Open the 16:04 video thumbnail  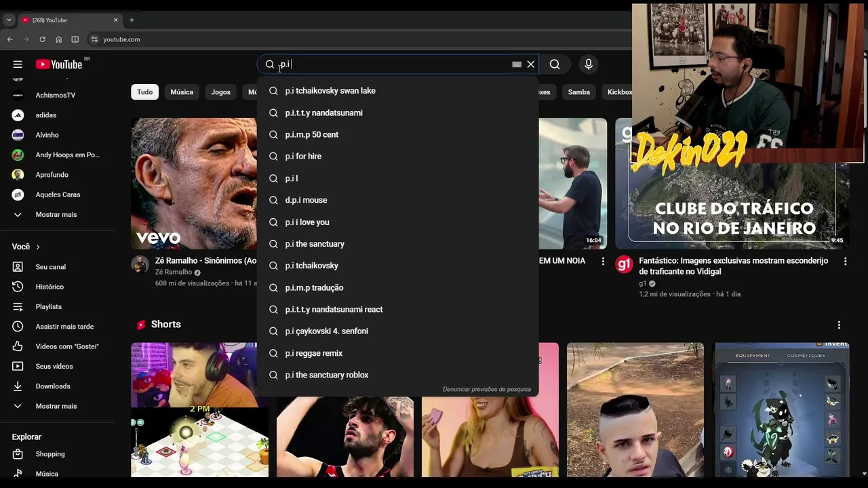573,184
